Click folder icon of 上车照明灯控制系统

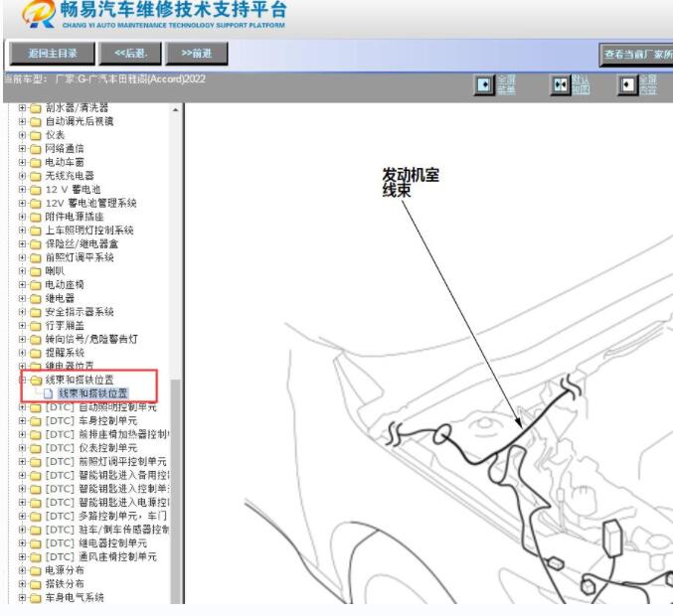[x=35, y=231]
